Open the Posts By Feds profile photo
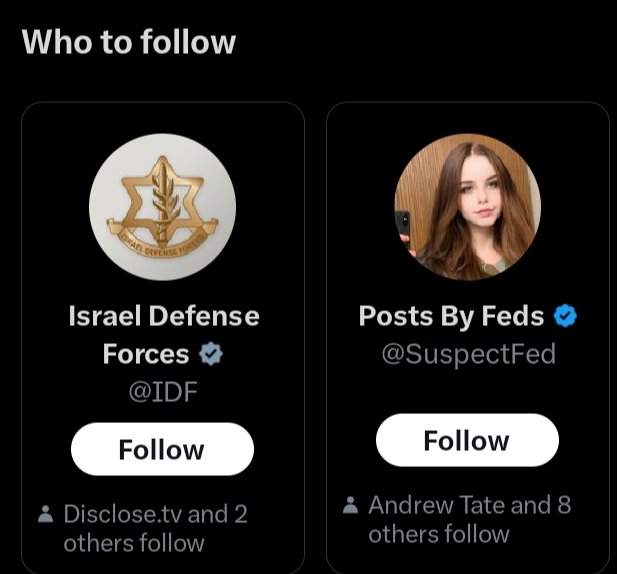The width and height of the screenshot is (617, 574). coord(467,207)
